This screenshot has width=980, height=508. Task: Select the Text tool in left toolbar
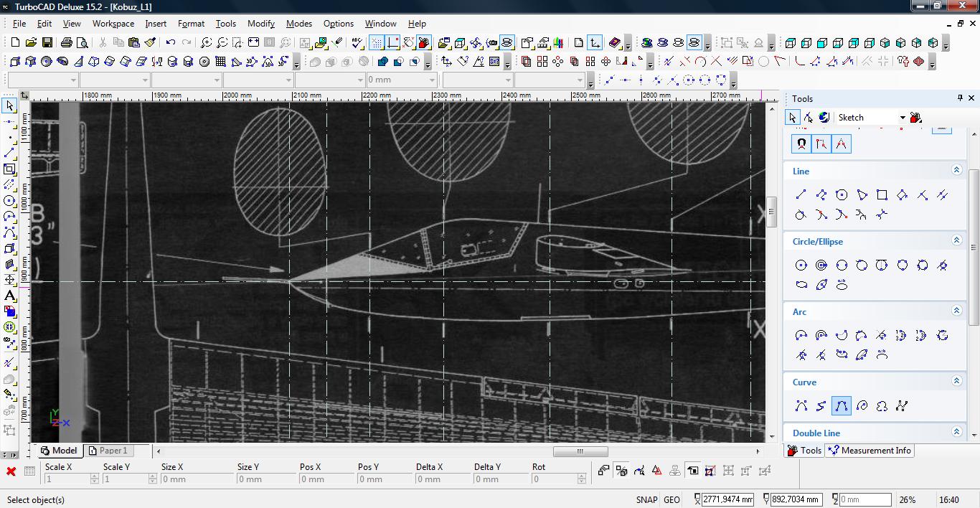[x=9, y=296]
